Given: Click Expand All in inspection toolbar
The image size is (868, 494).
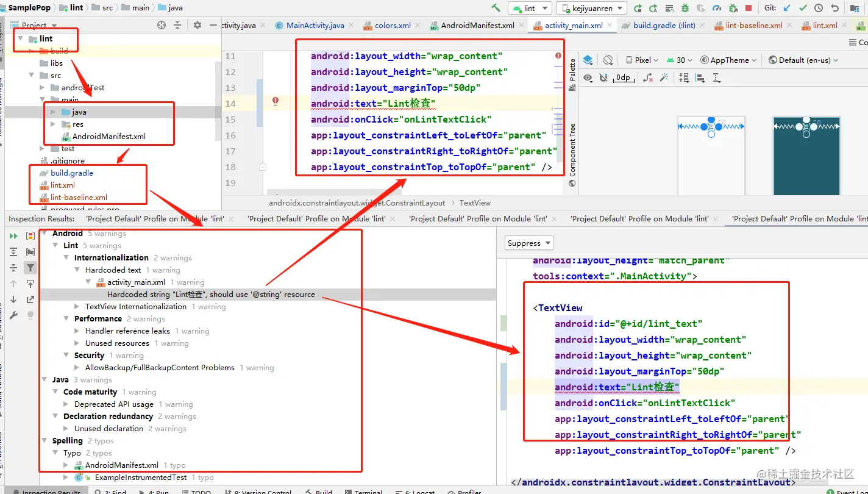Looking at the screenshot, I should (13, 252).
